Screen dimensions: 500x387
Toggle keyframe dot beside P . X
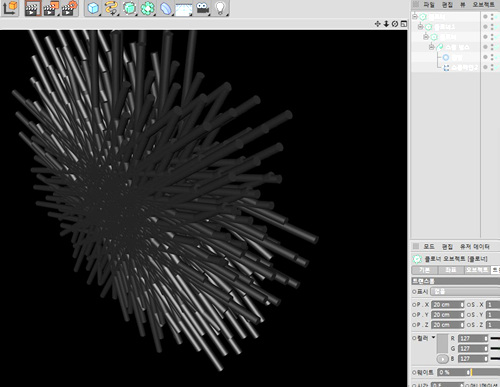point(414,305)
